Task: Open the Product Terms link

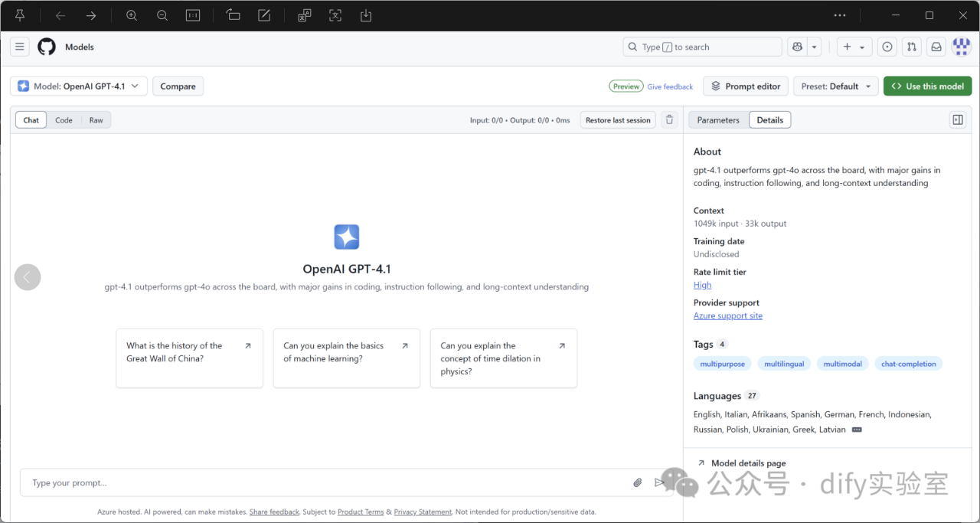Action: click(361, 512)
